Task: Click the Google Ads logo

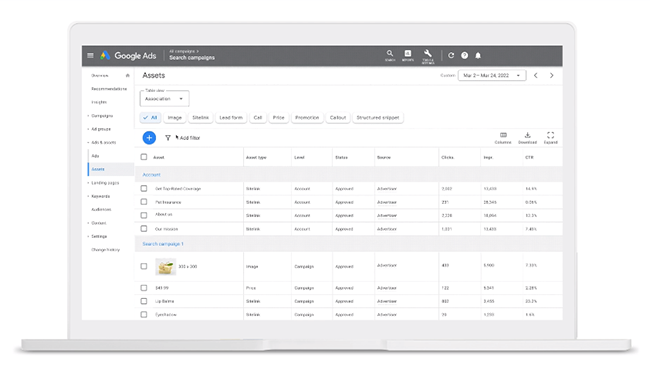Action: coord(128,56)
